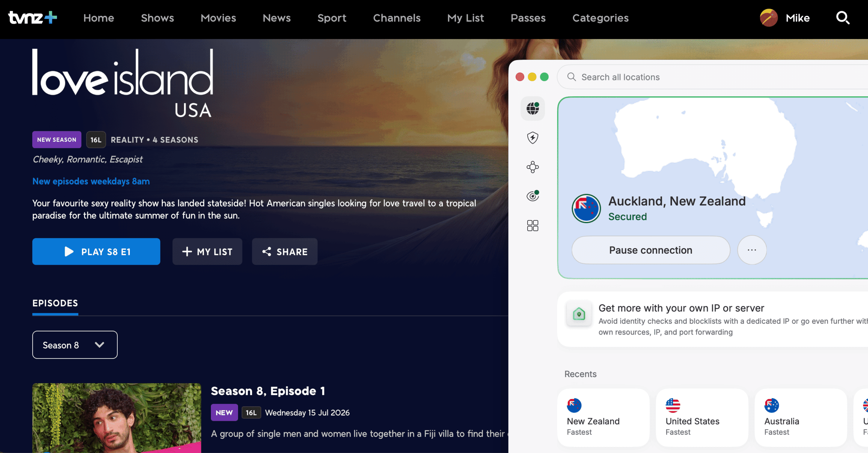Play S8 E1 of Love Island USA
868x453 pixels.
tap(96, 252)
